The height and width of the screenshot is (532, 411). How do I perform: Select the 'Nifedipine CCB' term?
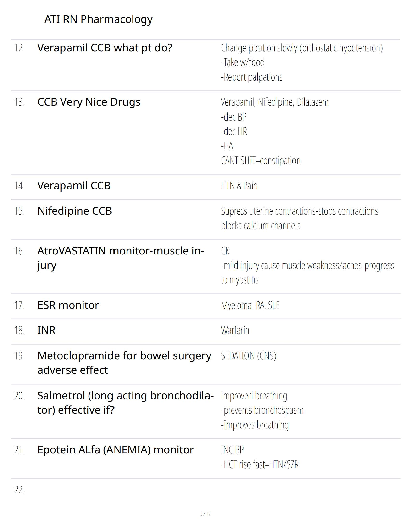(x=75, y=211)
